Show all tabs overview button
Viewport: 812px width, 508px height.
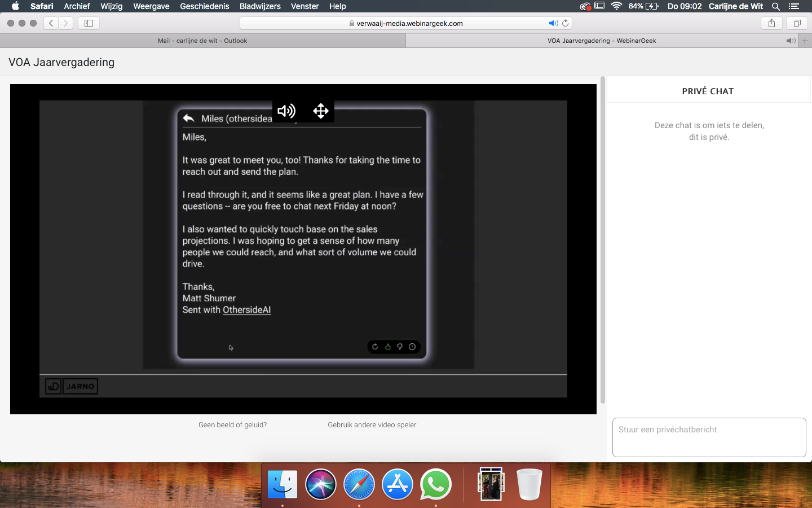[x=797, y=23]
